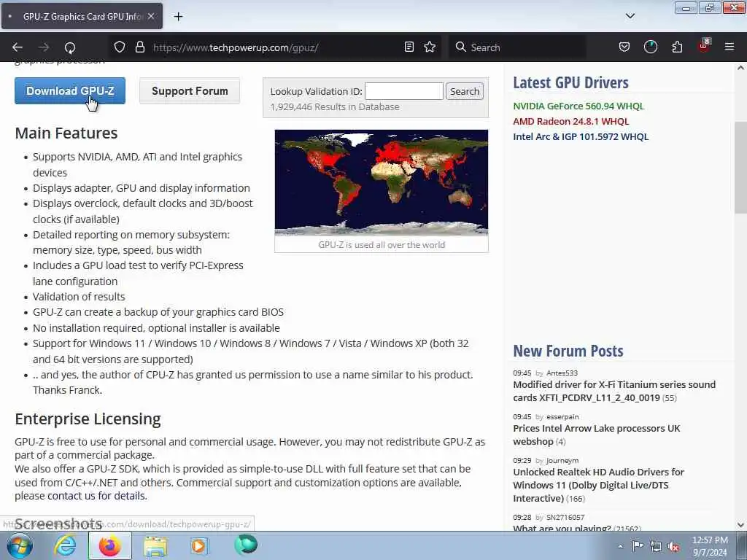Open Modified driver for X-Fi Titanium post

click(x=614, y=391)
